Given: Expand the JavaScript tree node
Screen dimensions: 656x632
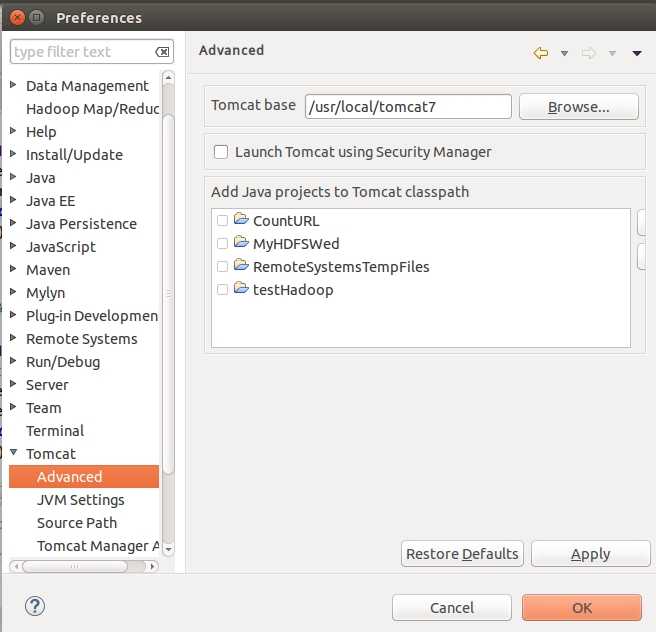Looking at the screenshot, I should click(x=13, y=246).
